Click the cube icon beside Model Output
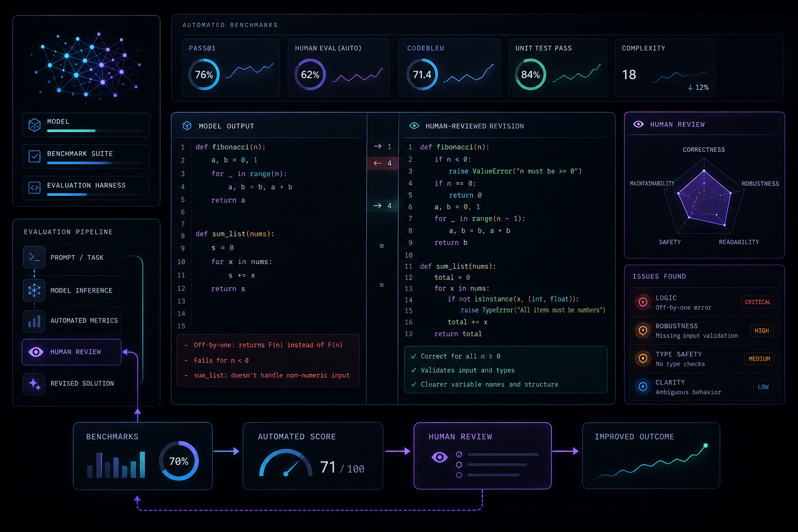Viewport: 798px width, 532px height. click(x=187, y=126)
